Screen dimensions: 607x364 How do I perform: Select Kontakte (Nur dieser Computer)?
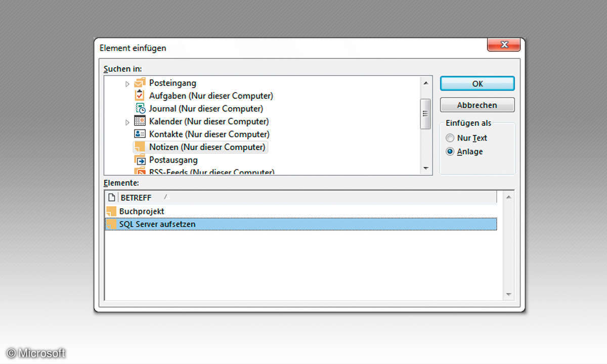click(209, 134)
